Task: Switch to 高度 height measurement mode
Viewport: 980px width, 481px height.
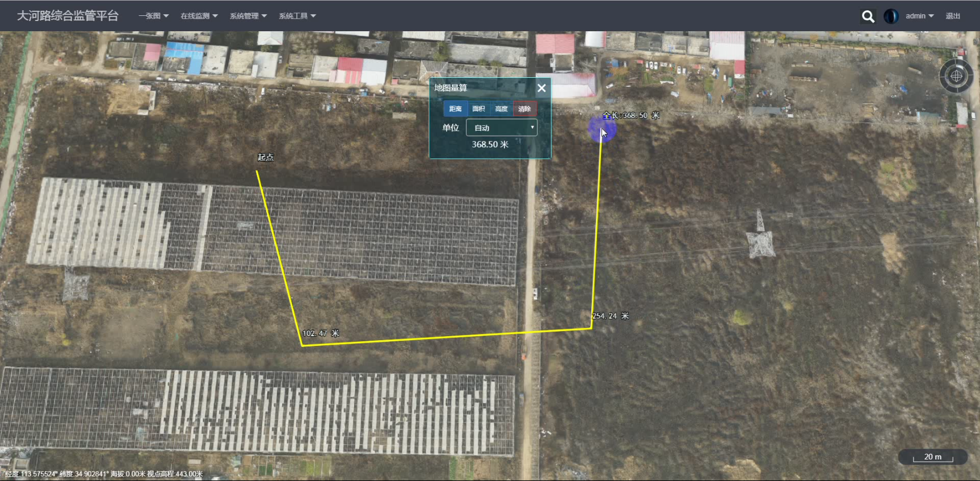Action: (501, 109)
